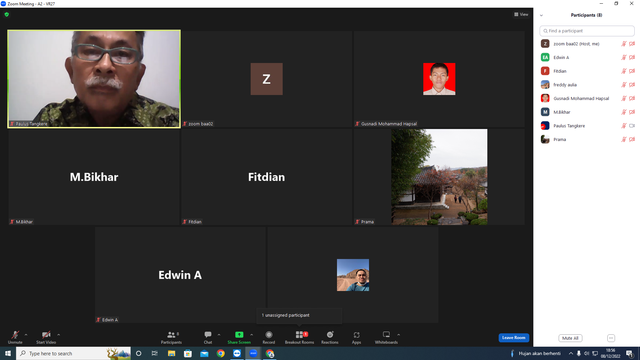
Task: Select the selfie profile picture tile
Action: click(x=353, y=275)
